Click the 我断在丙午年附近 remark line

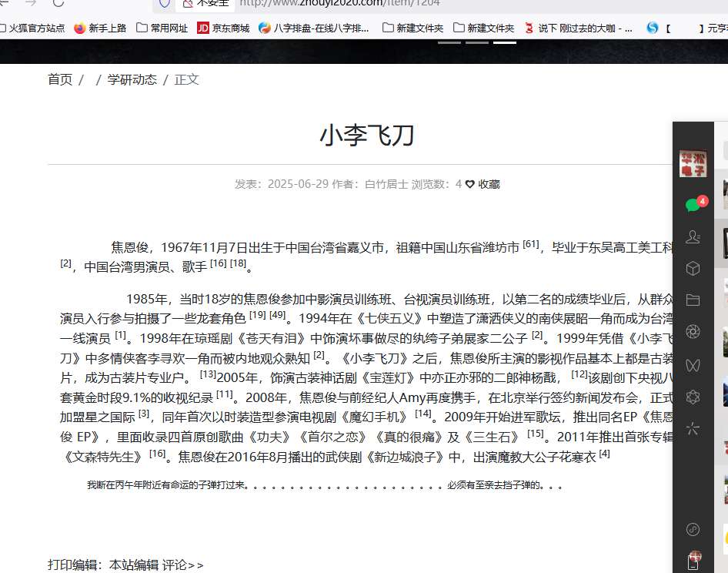coord(324,485)
